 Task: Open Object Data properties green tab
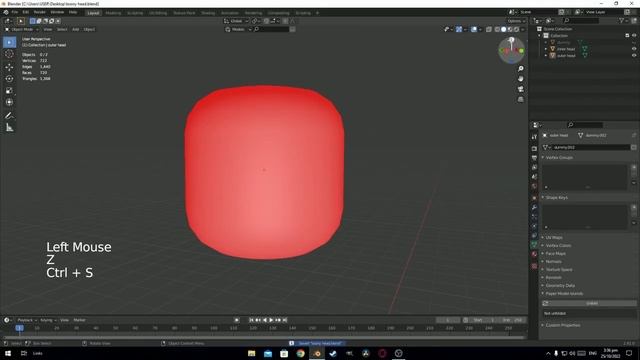click(x=534, y=244)
